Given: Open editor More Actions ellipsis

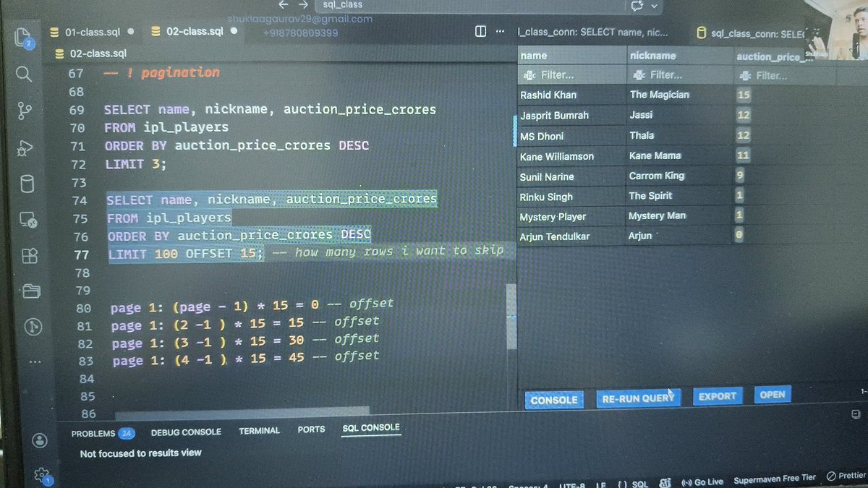Looking at the screenshot, I should point(500,31).
